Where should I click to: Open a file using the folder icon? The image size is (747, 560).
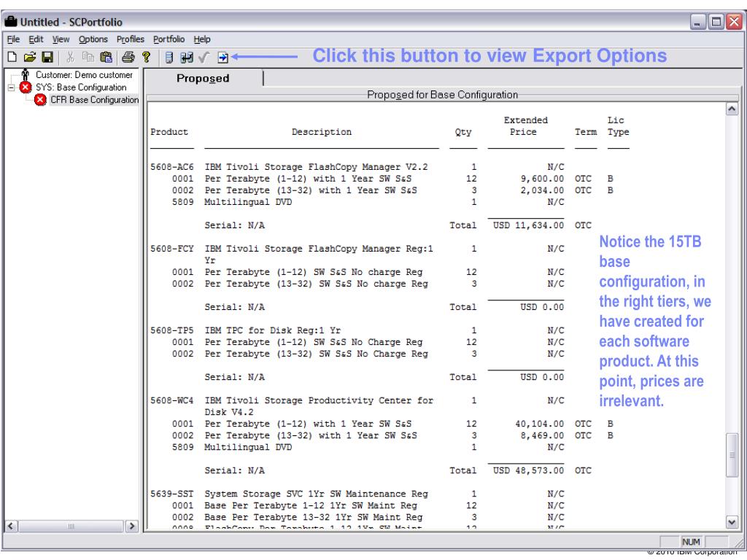(x=29, y=57)
